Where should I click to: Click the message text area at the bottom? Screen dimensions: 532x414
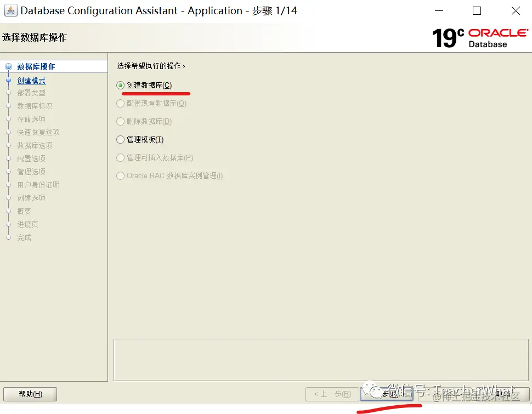[x=321, y=360]
